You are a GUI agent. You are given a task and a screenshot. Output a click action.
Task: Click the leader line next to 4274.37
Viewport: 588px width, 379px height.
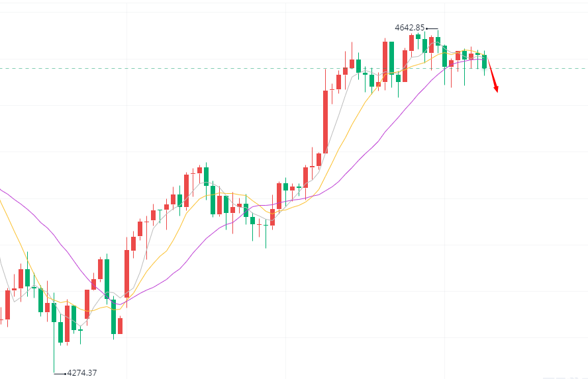(59, 373)
